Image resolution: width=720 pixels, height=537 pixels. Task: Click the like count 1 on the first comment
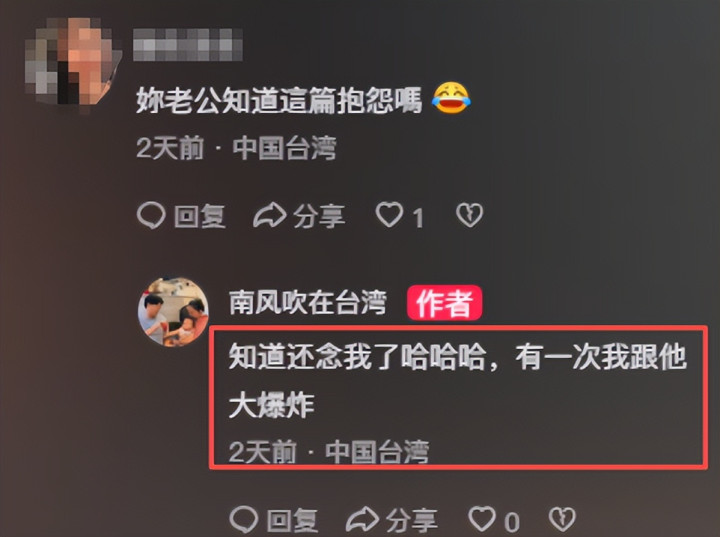click(x=417, y=218)
